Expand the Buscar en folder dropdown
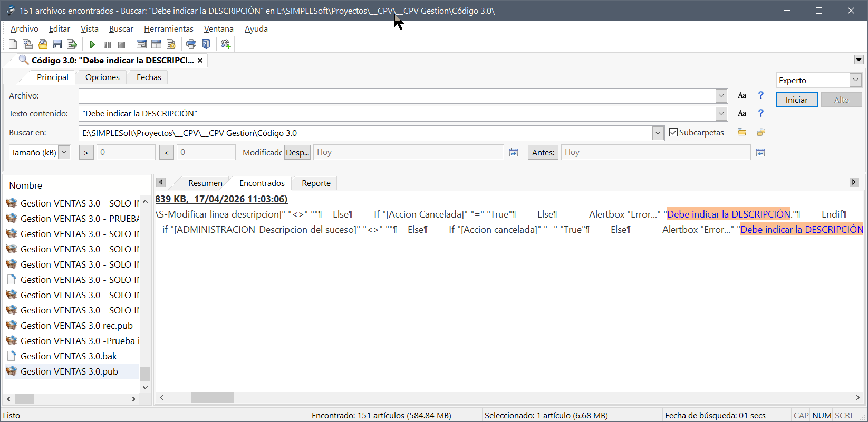 tap(658, 133)
